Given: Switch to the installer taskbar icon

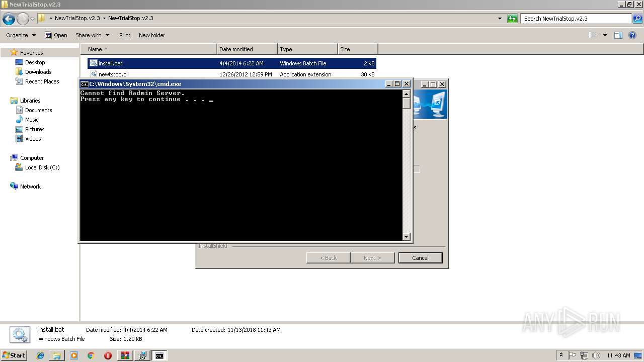Looking at the screenshot, I should coord(142,355).
